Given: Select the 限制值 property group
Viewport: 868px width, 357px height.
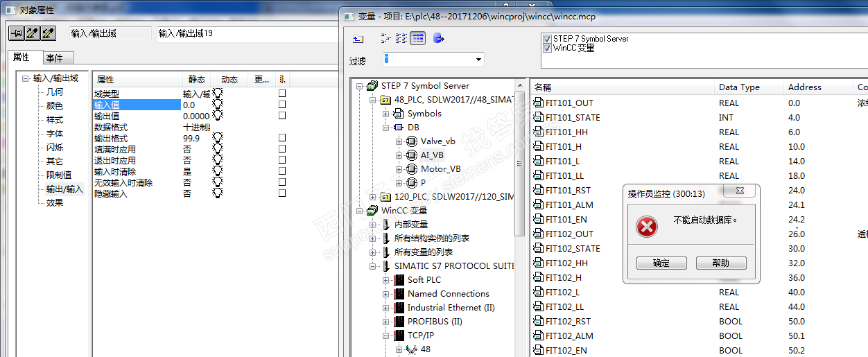Looking at the screenshot, I should [x=59, y=175].
